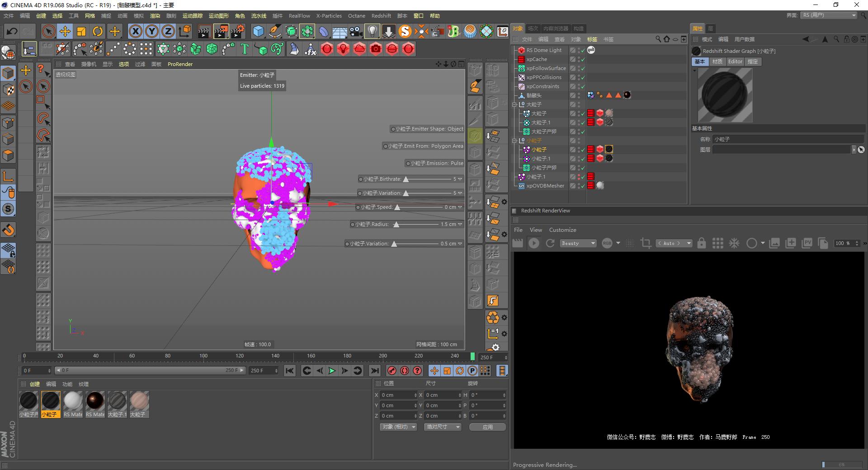This screenshot has height=470, width=868.
Task: Click the cube primitive icon in the toolbar
Action: click(259, 31)
